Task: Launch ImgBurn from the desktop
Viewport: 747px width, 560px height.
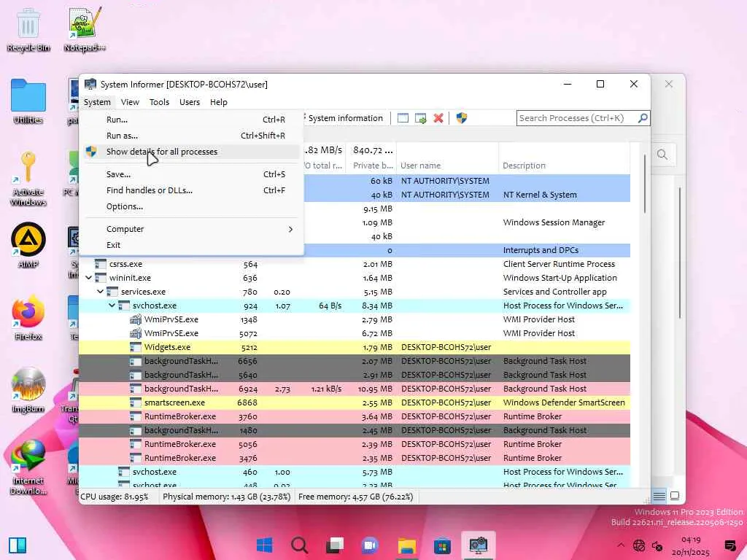Action: (x=28, y=390)
